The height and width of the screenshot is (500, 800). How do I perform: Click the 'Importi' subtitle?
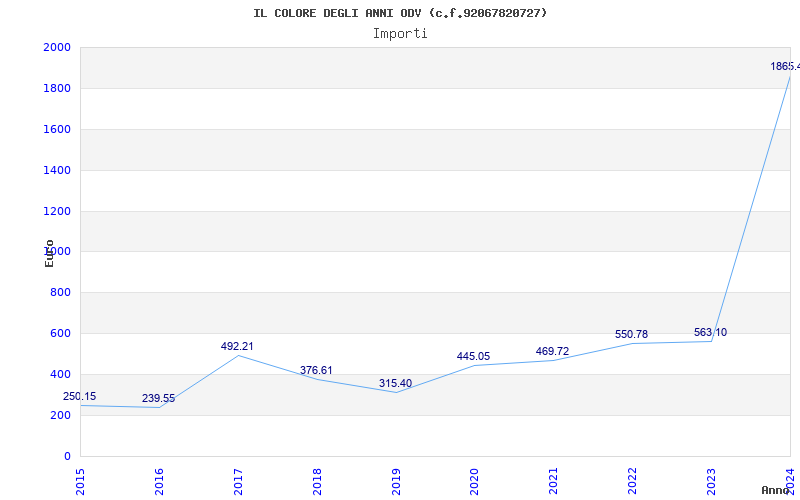click(x=400, y=34)
